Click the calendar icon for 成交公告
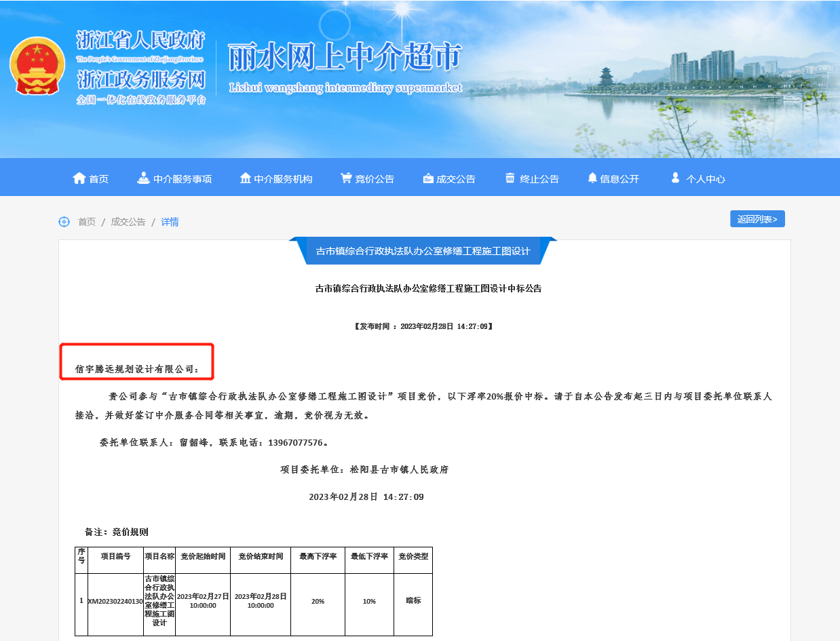Viewport: 840px width, 641px height. coord(428,178)
